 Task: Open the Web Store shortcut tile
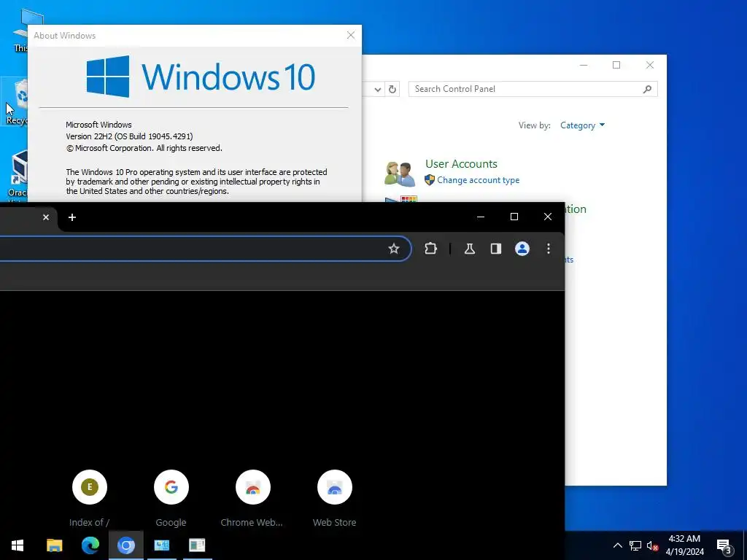pyautogui.click(x=334, y=499)
